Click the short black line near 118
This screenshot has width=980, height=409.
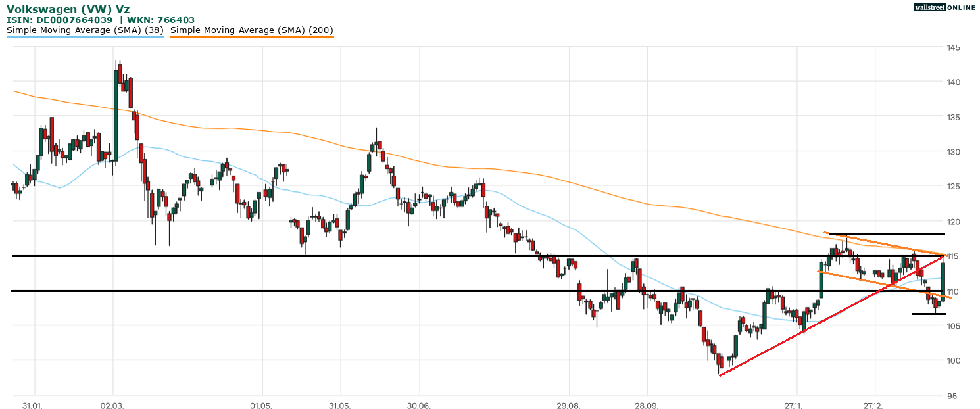tap(888, 234)
